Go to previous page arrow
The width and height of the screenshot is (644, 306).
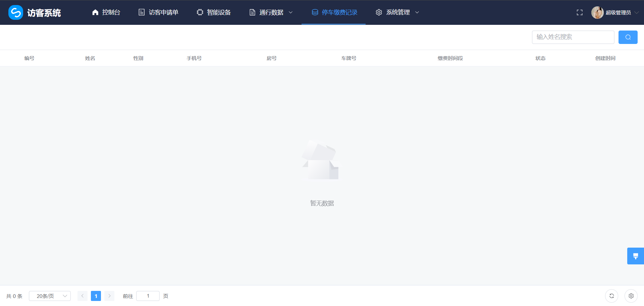pyautogui.click(x=83, y=296)
